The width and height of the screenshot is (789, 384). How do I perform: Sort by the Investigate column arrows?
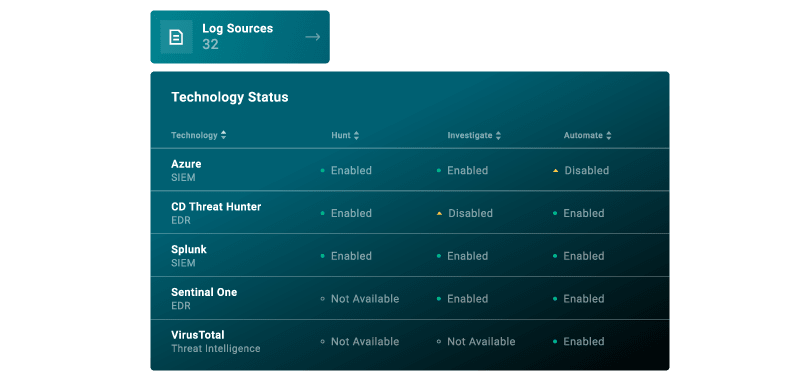tap(498, 135)
